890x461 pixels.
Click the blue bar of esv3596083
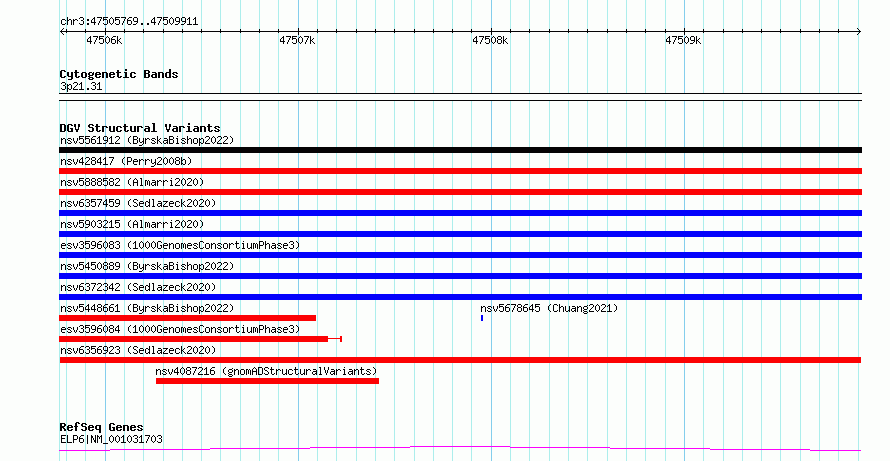(460, 255)
